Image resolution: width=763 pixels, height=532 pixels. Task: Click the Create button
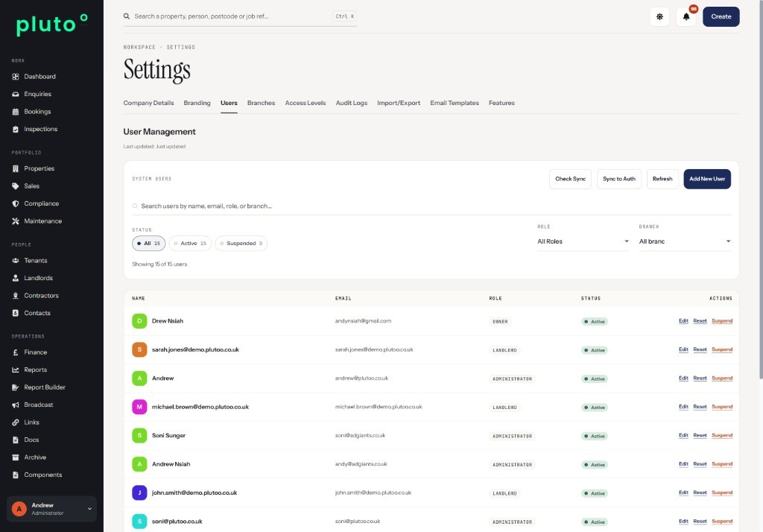click(x=721, y=16)
